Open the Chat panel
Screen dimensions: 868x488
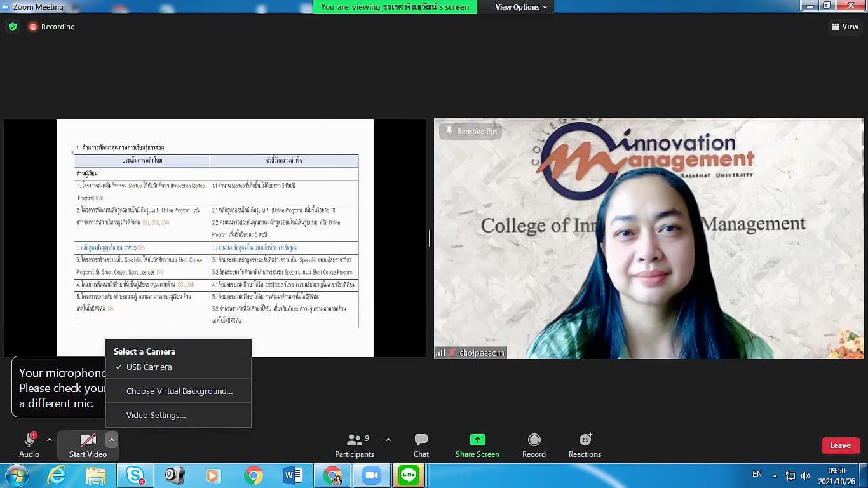click(x=421, y=445)
